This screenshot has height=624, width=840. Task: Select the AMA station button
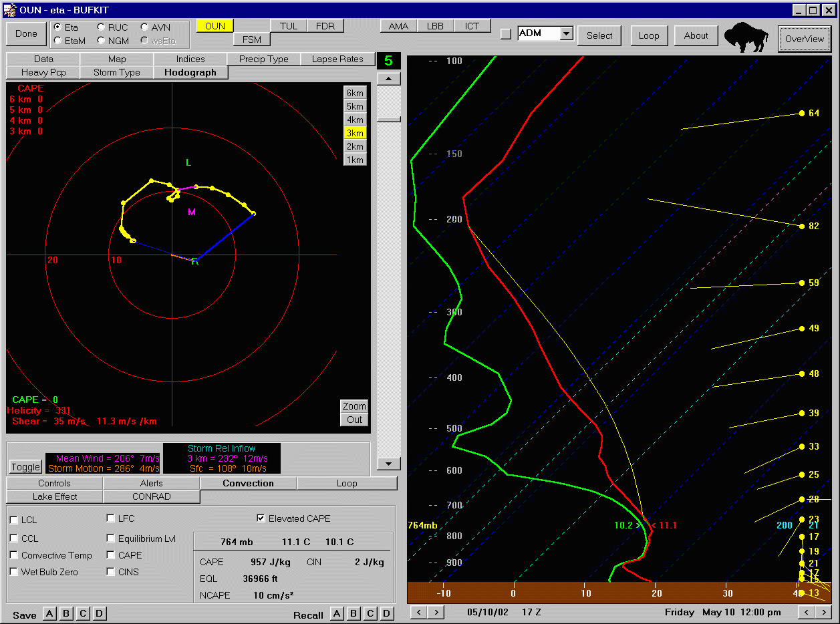pyautogui.click(x=399, y=26)
